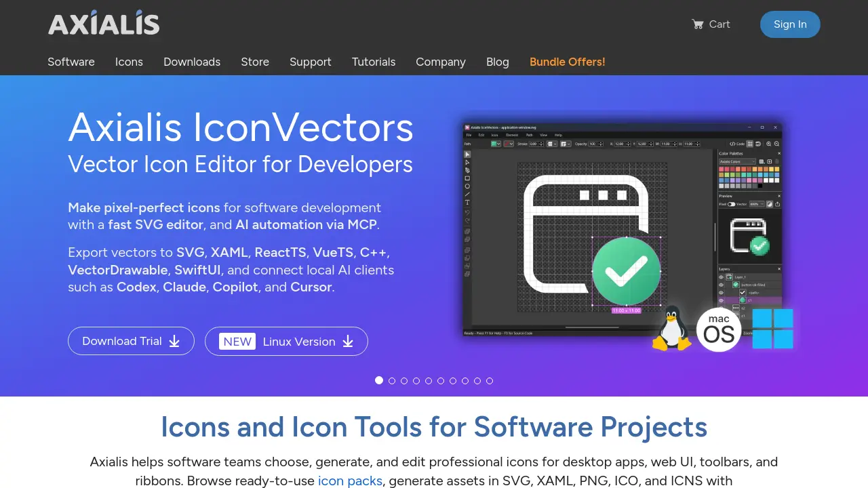This screenshot has width=868, height=488.
Task: Toggle the grid icon beside the Code button
Action: tap(750, 144)
